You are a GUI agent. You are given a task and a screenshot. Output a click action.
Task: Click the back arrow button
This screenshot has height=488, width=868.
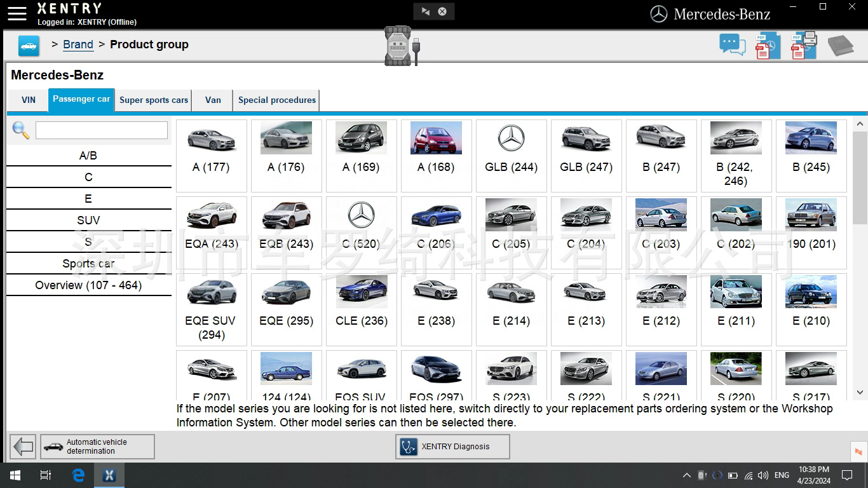pyautogui.click(x=24, y=447)
